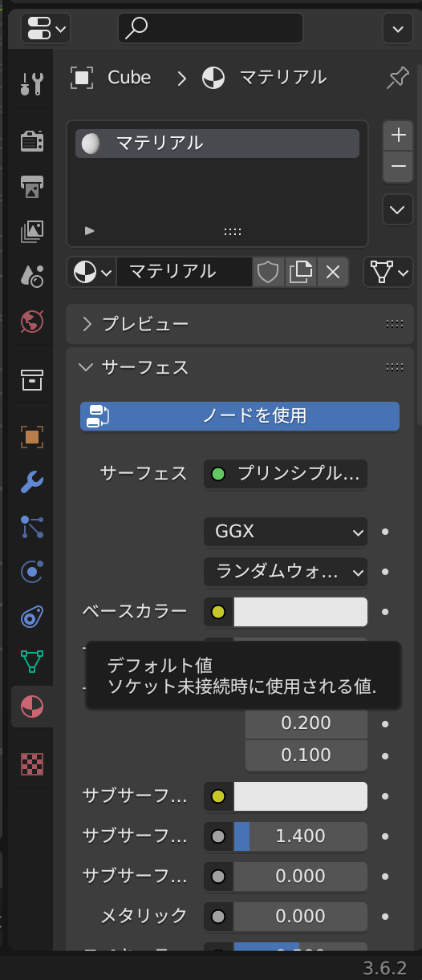This screenshot has width=422, height=980.
Task: Open the Physics properties tab
Action: pyautogui.click(x=32, y=572)
